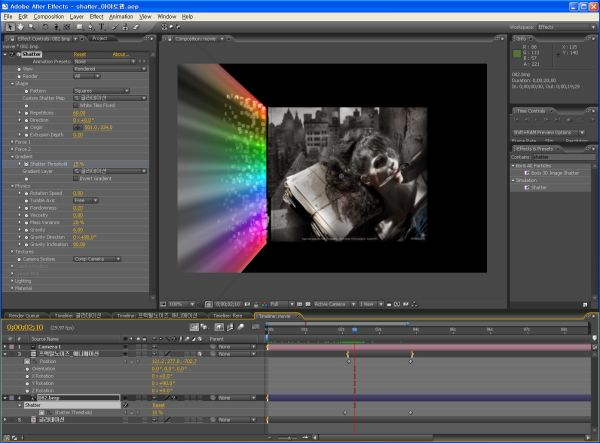The height and width of the screenshot is (443, 600).
Task: Toggle the White Tiles Fixed checkbox
Action: pos(76,105)
